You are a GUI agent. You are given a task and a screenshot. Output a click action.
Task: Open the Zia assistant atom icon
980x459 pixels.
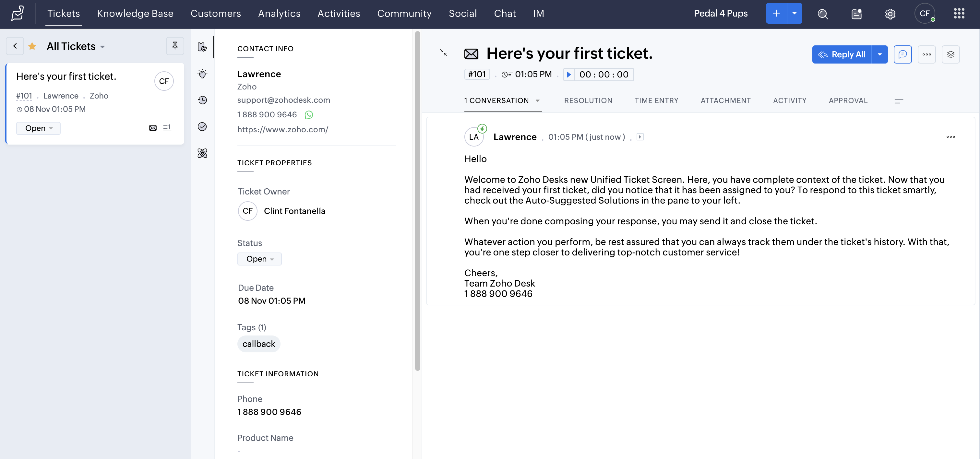(x=202, y=153)
